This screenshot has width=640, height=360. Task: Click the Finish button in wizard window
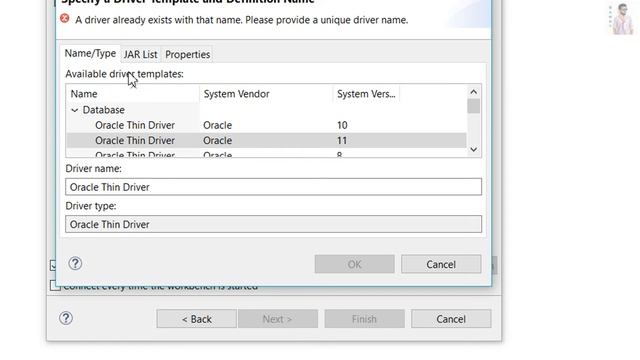pos(364,319)
